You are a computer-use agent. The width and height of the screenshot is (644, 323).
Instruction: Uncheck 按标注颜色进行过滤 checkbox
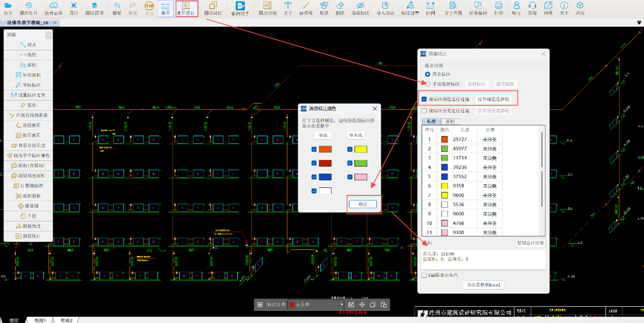click(x=424, y=99)
